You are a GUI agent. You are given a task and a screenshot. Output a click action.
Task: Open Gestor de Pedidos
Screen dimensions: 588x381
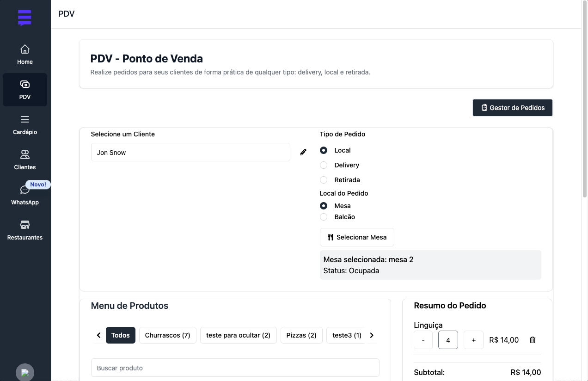(x=512, y=108)
